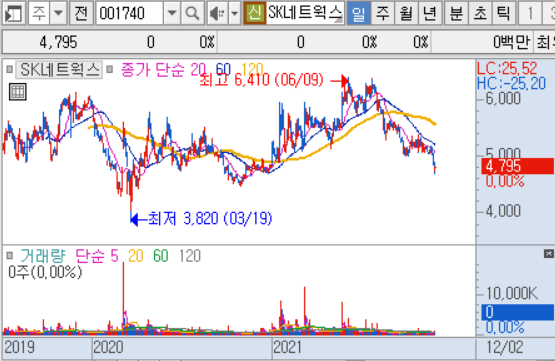Click the 1 interval button
This screenshot has height=361, width=555.
pyautogui.click(x=530, y=13)
